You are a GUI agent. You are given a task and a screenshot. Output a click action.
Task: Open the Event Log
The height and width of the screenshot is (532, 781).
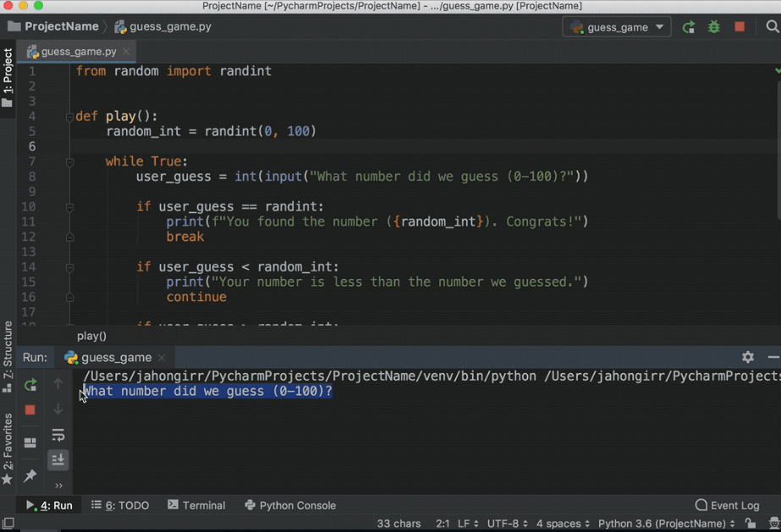click(726, 505)
